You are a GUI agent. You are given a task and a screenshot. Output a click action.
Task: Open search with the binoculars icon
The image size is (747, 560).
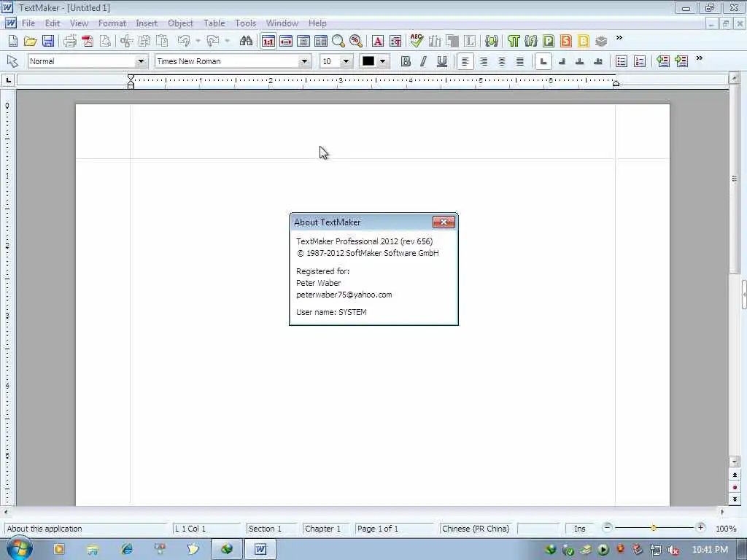[x=246, y=42]
